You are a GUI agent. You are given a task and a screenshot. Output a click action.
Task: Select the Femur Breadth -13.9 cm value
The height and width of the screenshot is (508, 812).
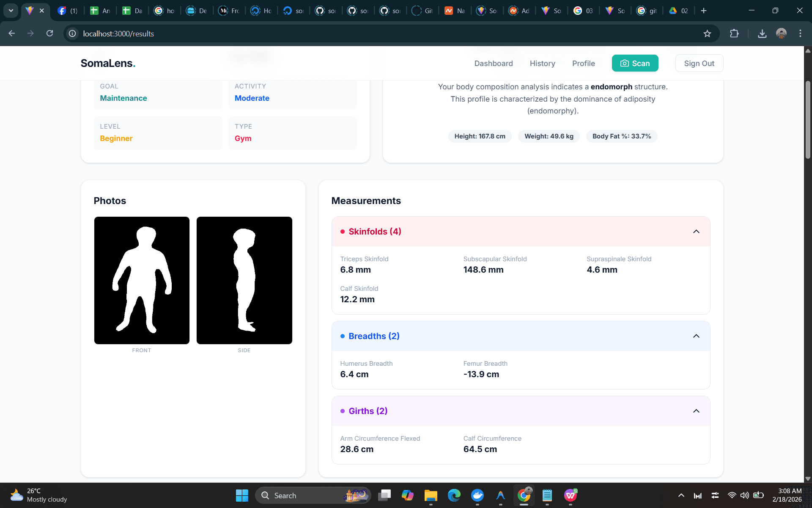[481, 374]
